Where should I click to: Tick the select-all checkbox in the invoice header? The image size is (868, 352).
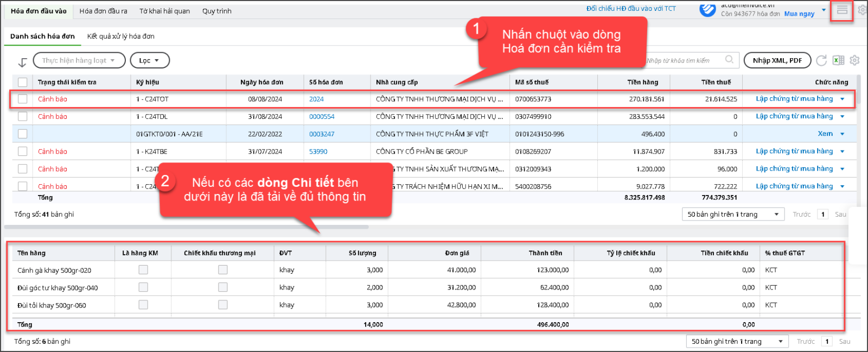(x=22, y=82)
